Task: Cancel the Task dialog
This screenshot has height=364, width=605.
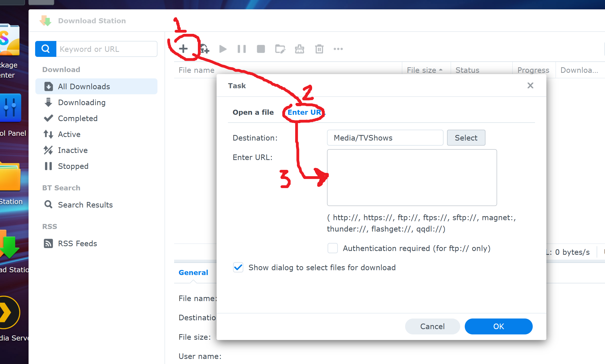Action: click(x=432, y=326)
